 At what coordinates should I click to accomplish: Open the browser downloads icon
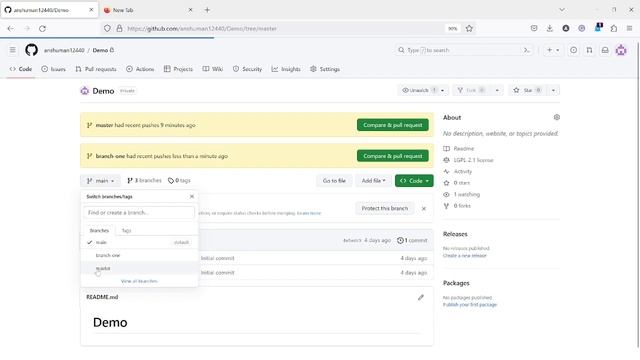(x=550, y=29)
